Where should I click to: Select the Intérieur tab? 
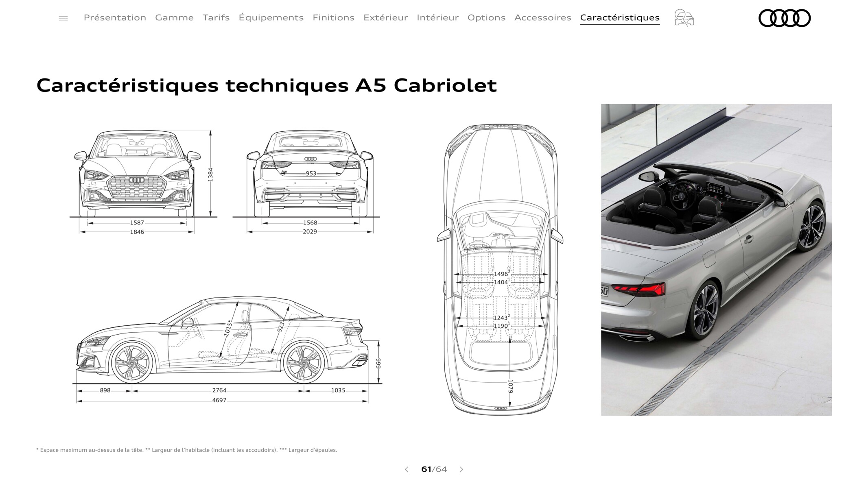437,18
